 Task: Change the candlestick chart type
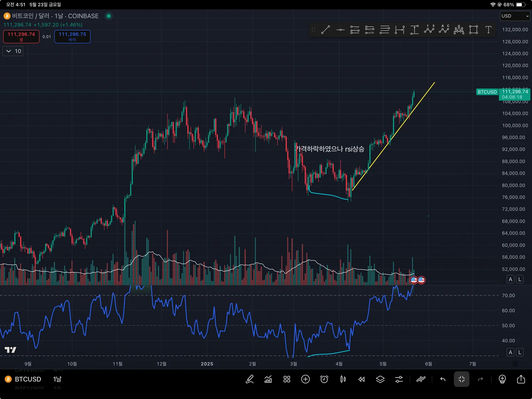(343, 379)
